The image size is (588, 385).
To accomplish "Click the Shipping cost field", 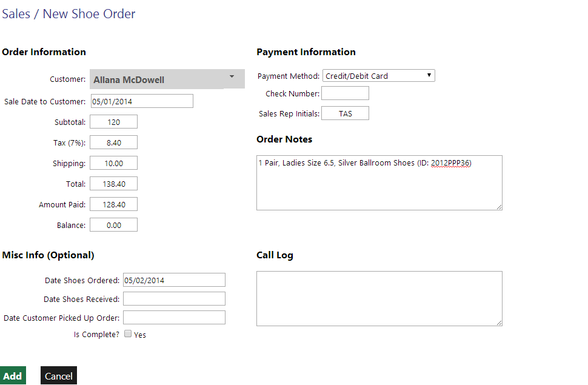I will [113, 162].
